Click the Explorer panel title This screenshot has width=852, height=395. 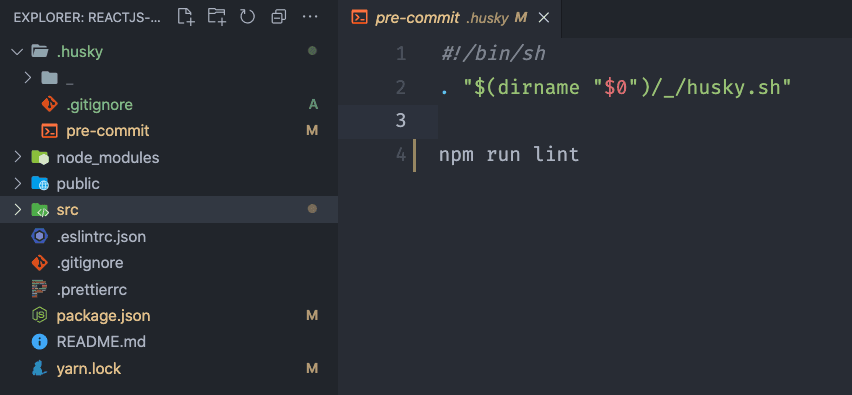click(87, 17)
